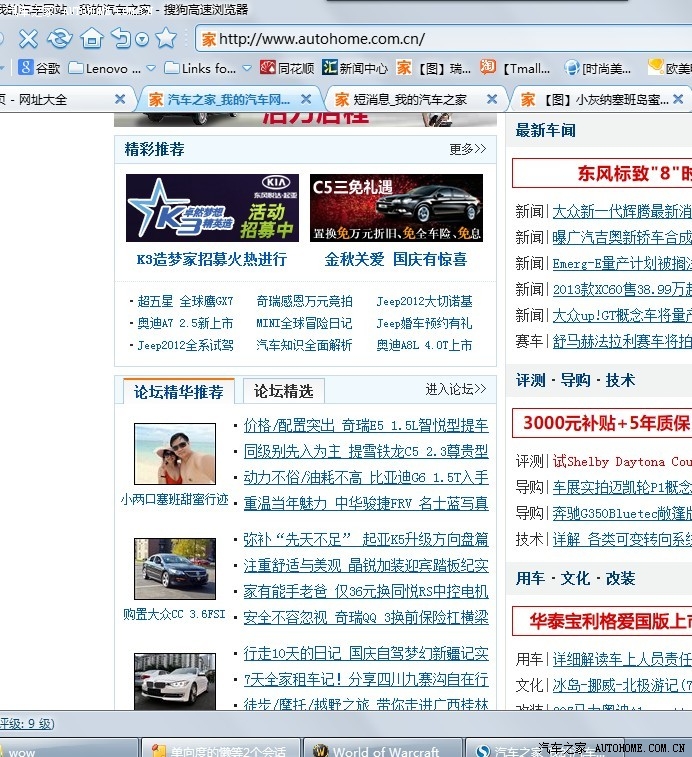Click the C5三免礼遇 banner image
Screen dimensions: 692x757
tap(396, 208)
